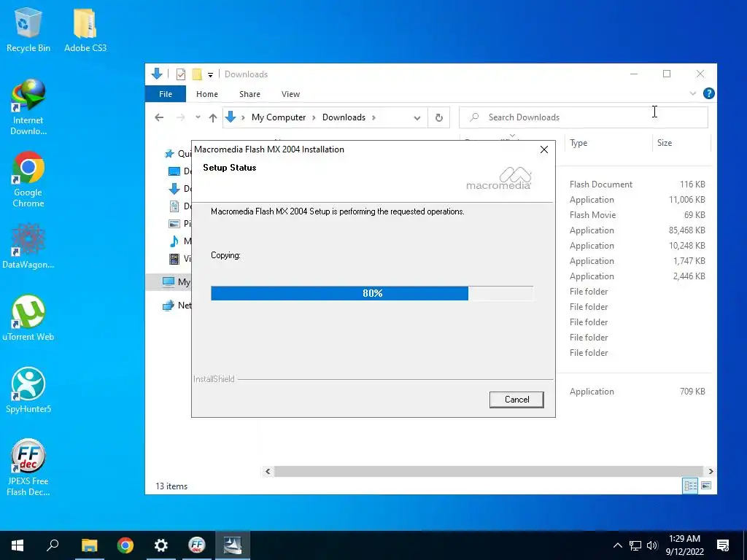Open Explorer Help question mark icon
This screenshot has width=747, height=560.
coord(708,94)
